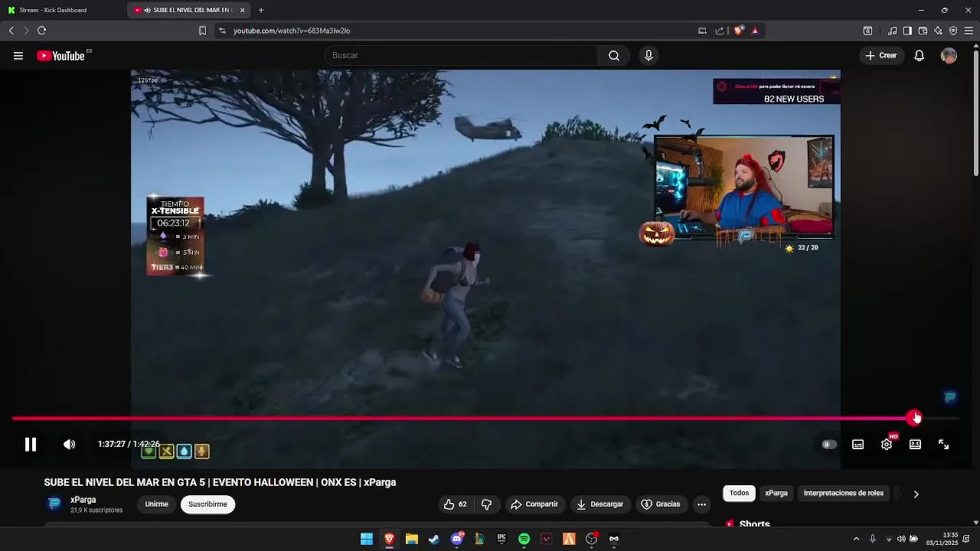980x551 pixels.
Task: Open Brave Shields lion icon
Action: click(738, 31)
